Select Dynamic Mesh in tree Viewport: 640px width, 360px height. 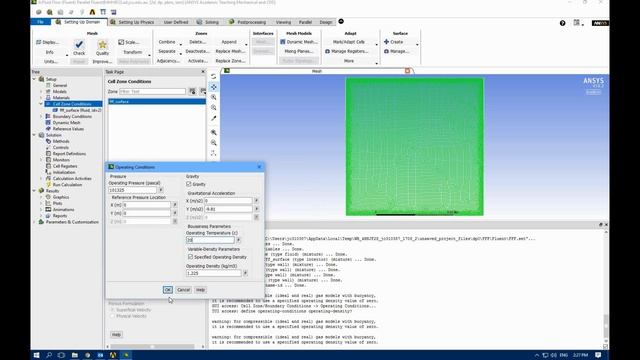(x=66, y=122)
